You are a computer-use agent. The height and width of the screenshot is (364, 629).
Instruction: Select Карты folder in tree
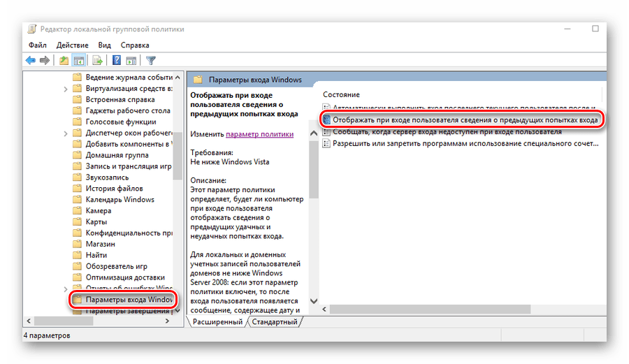pyautogui.click(x=90, y=222)
